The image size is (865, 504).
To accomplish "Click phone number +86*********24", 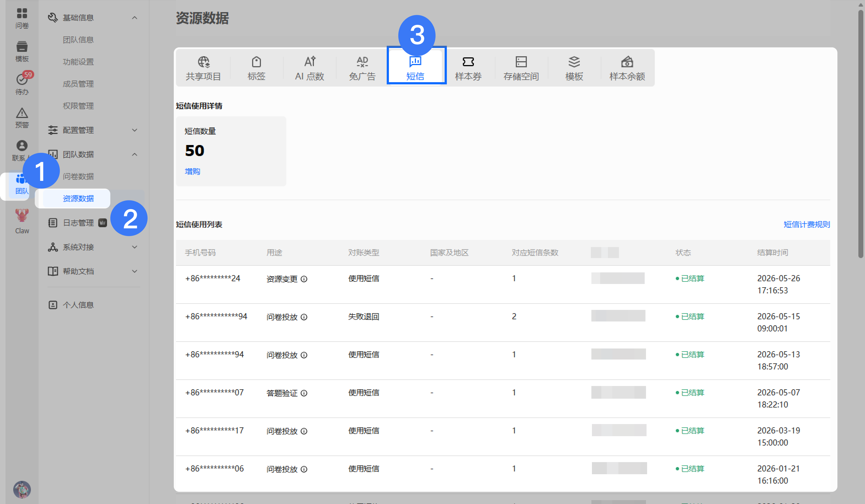I will tap(212, 278).
